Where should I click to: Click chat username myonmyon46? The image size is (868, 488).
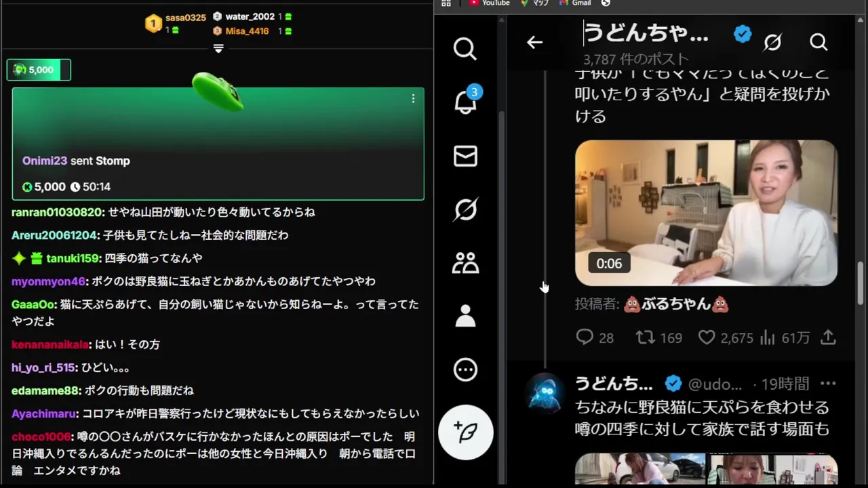click(49, 281)
